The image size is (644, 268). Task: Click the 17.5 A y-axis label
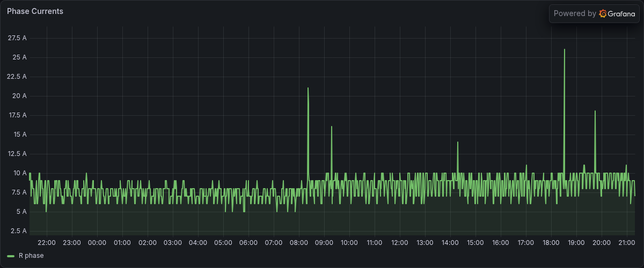pos(17,115)
